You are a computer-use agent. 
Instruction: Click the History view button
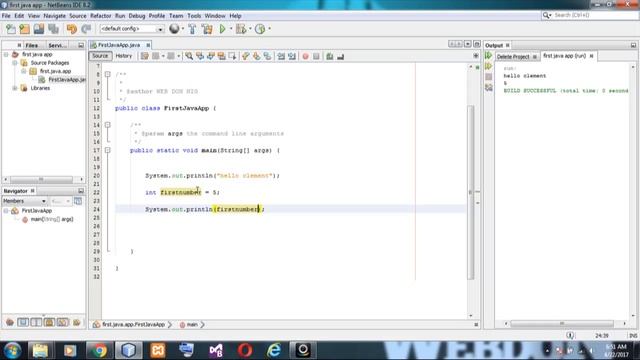[x=124, y=56]
